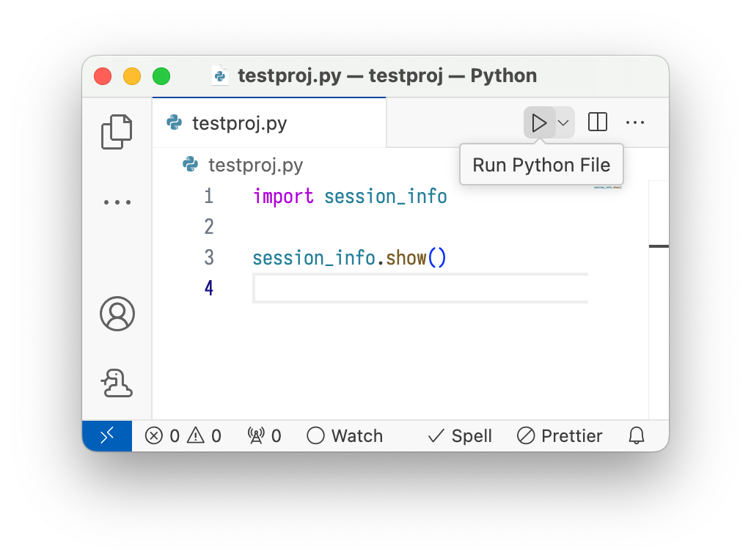
Task: Expand the run options dropdown chevron
Action: (x=563, y=123)
